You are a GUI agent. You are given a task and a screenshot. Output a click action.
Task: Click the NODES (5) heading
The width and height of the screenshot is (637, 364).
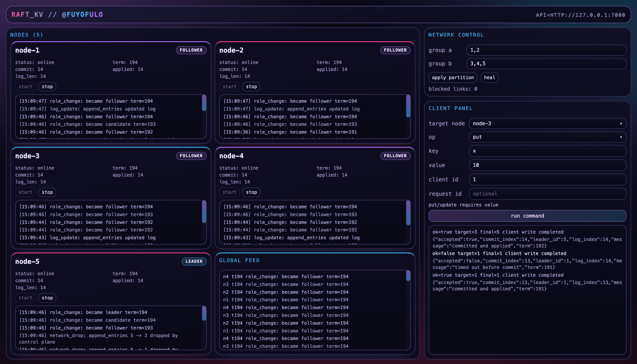click(x=27, y=35)
